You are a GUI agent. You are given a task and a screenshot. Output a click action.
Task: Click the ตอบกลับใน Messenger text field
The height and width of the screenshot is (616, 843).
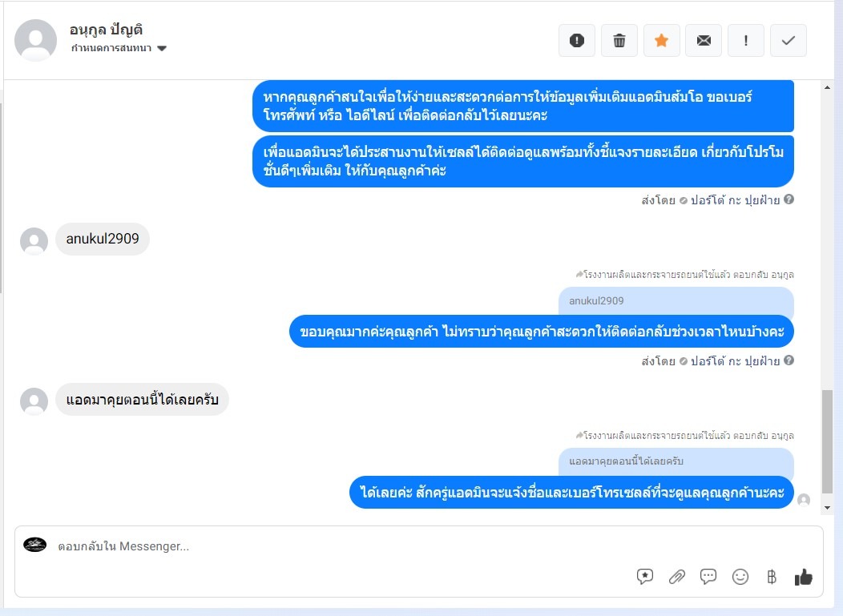[x=344, y=546]
